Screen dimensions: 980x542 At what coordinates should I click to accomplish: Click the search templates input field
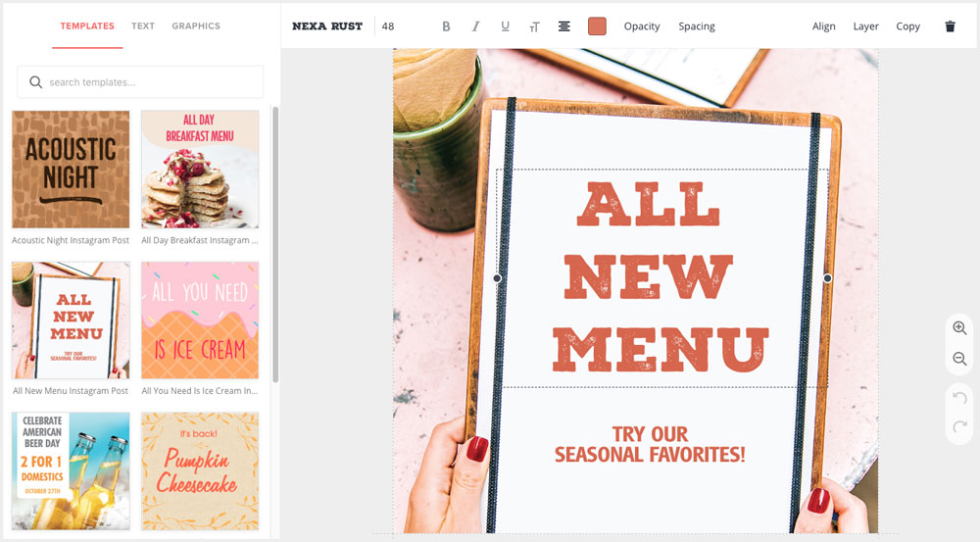tap(140, 82)
